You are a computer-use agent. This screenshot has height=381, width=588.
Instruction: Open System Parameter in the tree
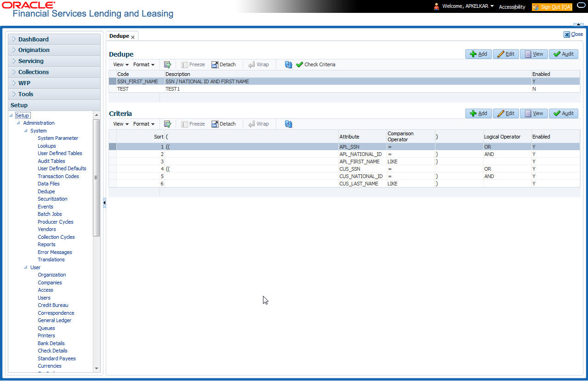(x=58, y=139)
